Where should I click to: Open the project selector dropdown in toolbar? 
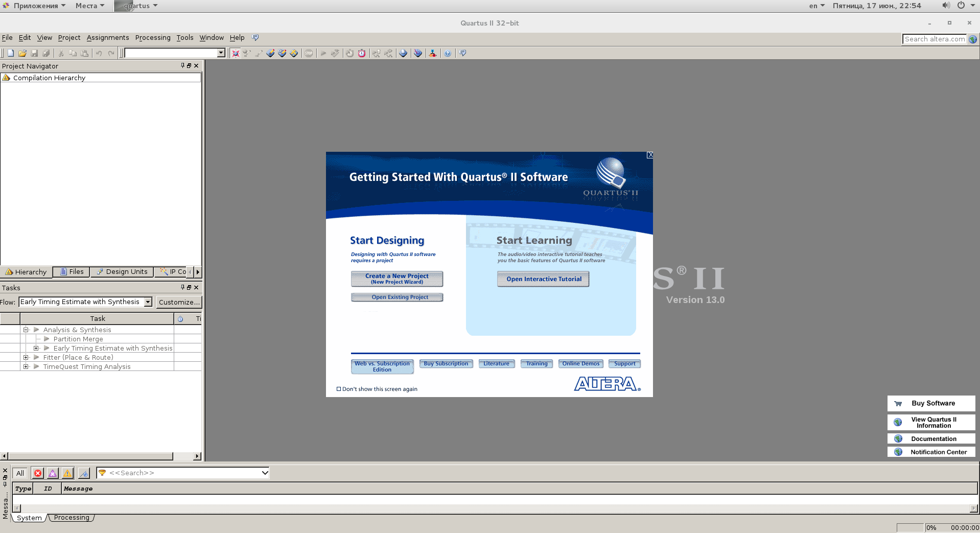tap(221, 53)
